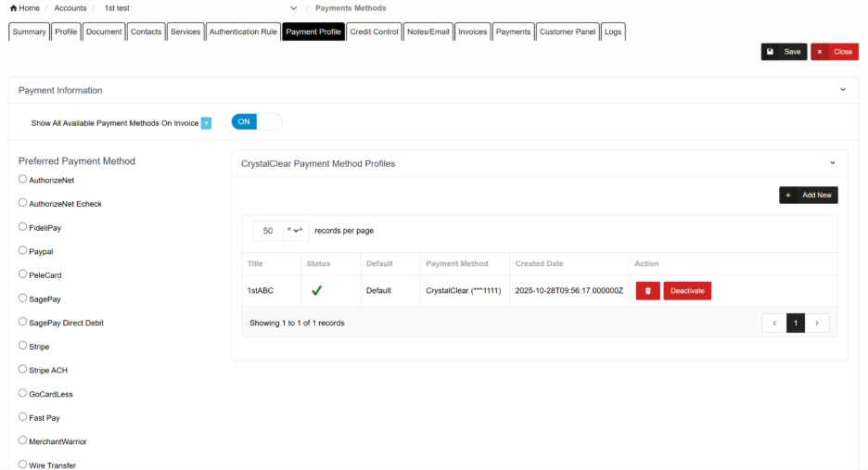The height and width of the screenshot is (470, 868).
Task: Select the AuthorizeNet radio button
Action: (23, 180)
